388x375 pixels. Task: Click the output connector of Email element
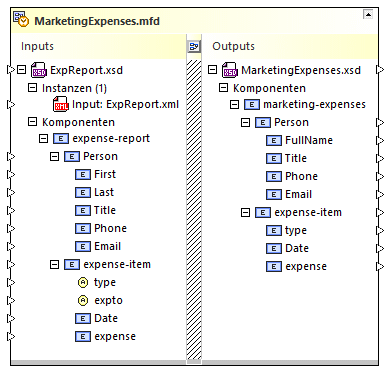point(380,194)
